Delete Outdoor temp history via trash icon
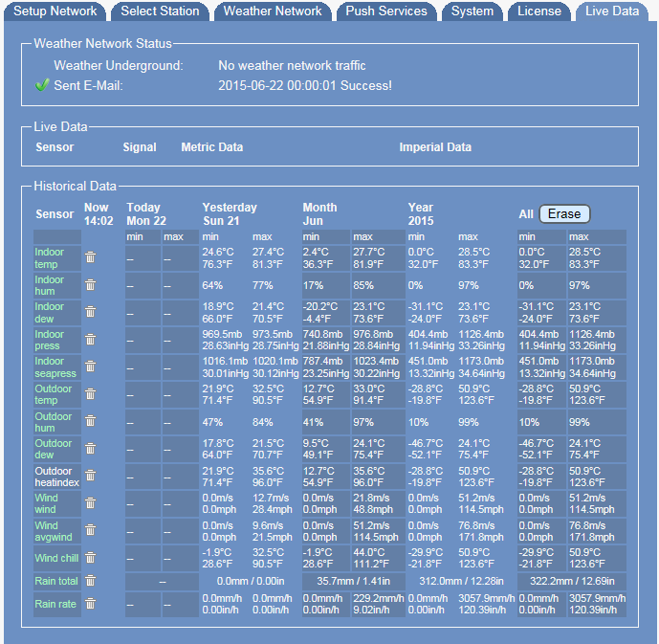 pyautogui.click(x=90, y=394)
